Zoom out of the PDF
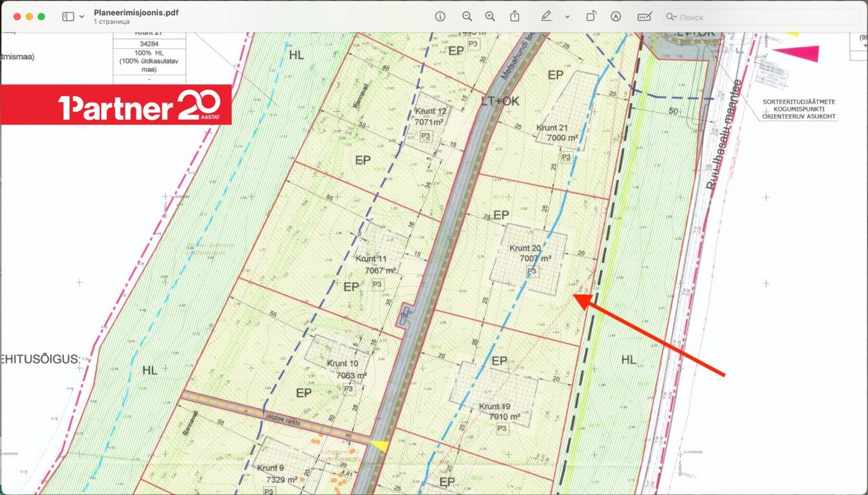868x495 pixels. 467,17
